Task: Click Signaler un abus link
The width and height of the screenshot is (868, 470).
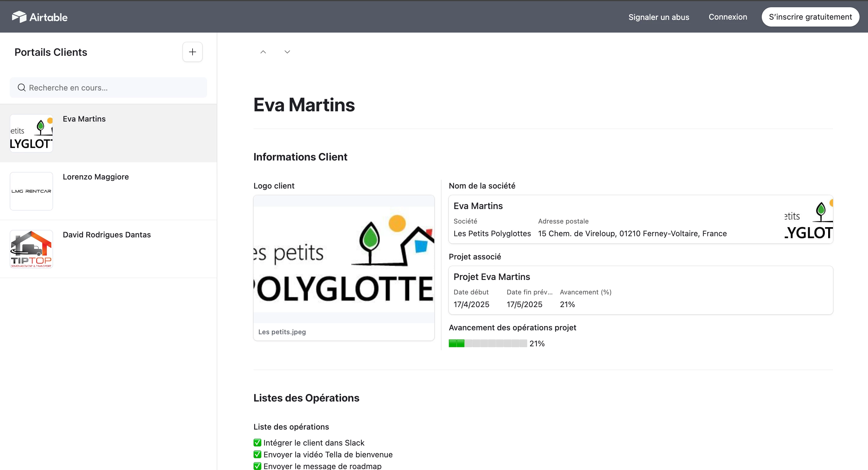Action: pos(659,17)
